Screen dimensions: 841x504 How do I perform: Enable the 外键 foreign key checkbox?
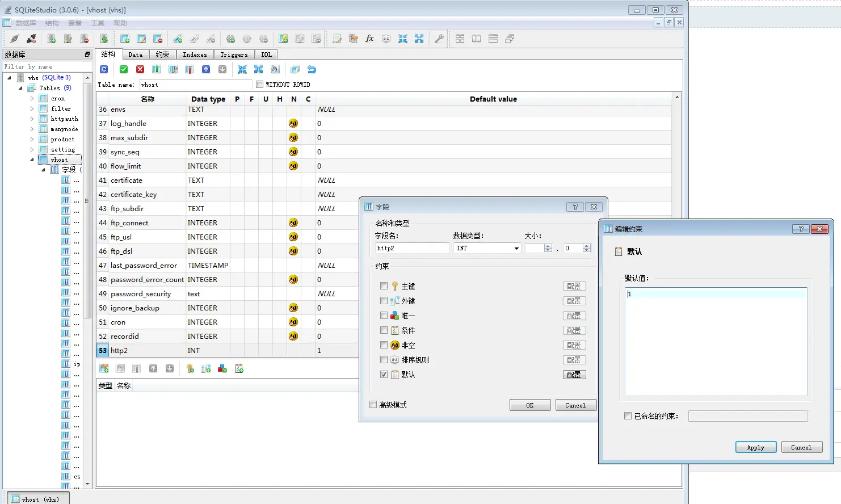tap(384, 301)
